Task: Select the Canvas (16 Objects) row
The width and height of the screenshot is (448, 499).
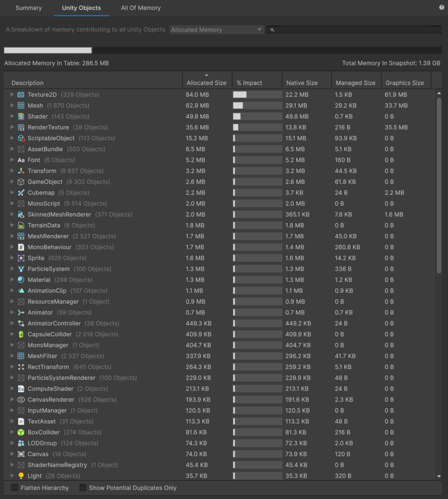Action: (x=220, y=454)
